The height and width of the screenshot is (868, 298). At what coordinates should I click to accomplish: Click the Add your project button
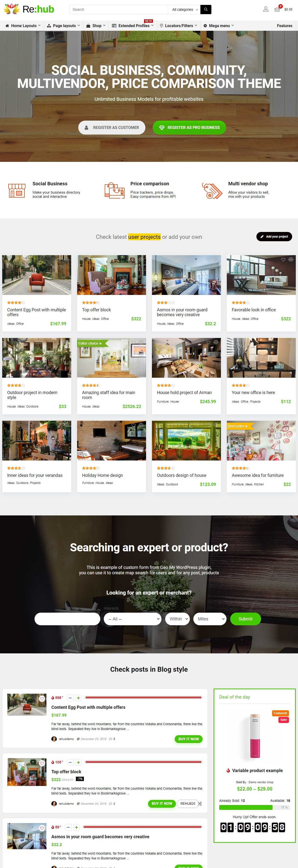tap(274, 237)
